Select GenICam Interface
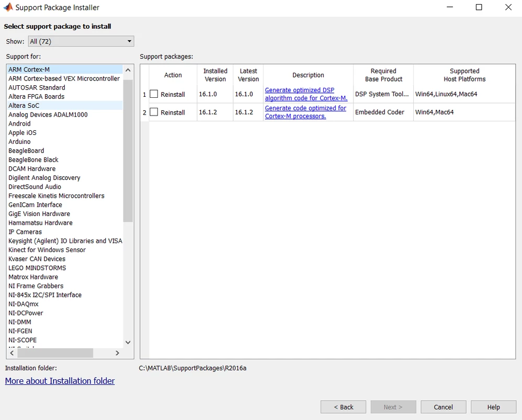Screen dimensions: 522x420 (x=65, y=205)
